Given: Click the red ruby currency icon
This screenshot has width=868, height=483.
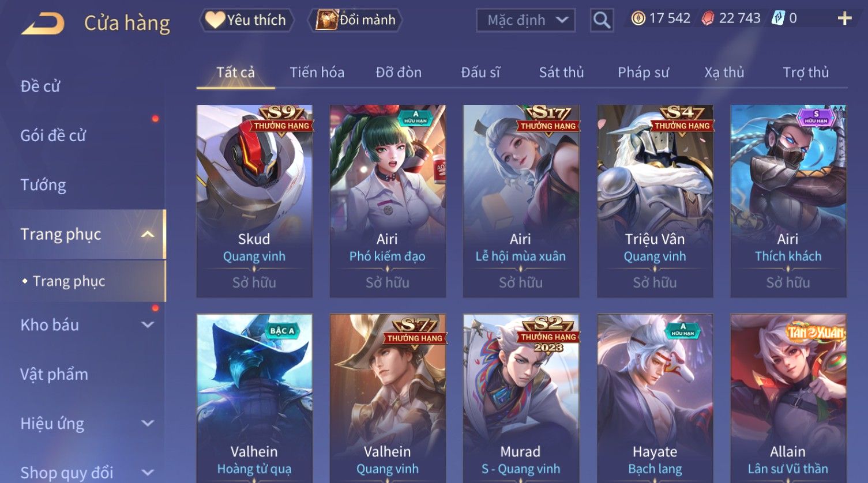Looking at the screenshot, I should point(708,18).
